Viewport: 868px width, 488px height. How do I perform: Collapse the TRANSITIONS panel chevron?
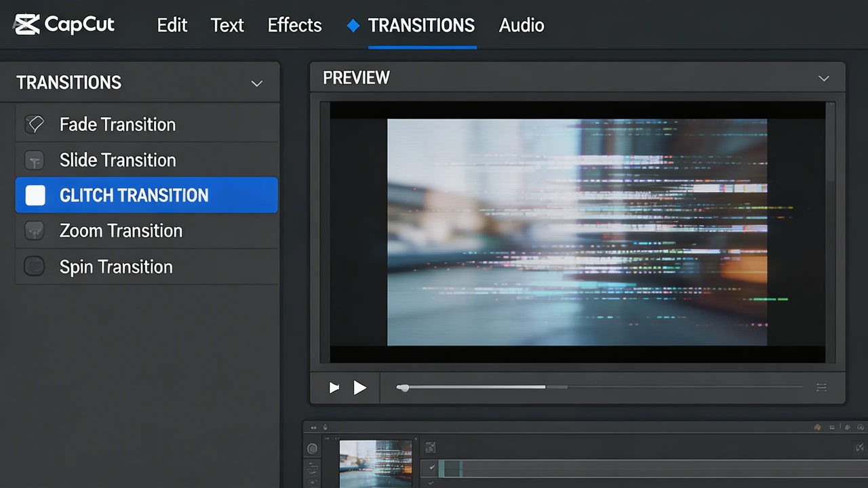(256, 83)
